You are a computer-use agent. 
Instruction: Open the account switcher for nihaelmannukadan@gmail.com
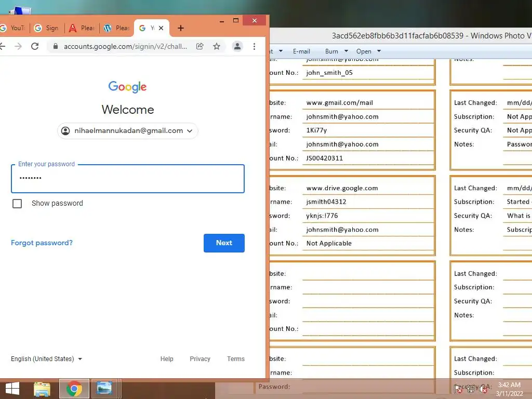[x=128, y=130]
